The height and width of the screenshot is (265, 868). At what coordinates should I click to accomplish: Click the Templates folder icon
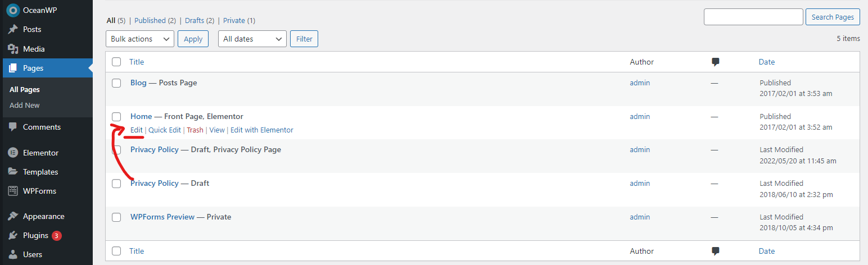point(13,172)
